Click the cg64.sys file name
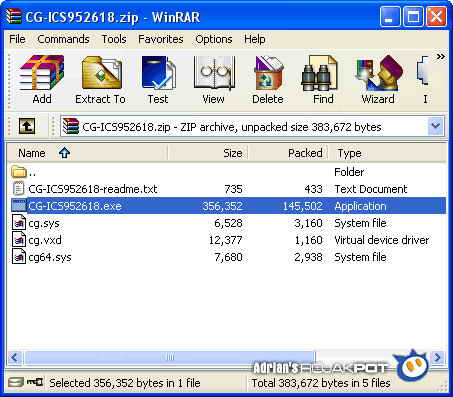The width and height of the screenshot is (453, 397). pyautogui.click(x=50, y=257)
